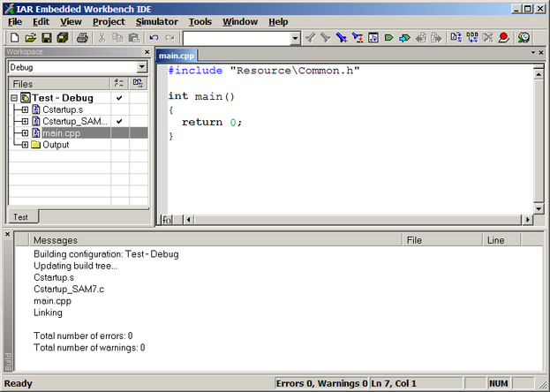Click modified status column header icon
The height and width of the screenshot is (392, 550).
(138, 84)
